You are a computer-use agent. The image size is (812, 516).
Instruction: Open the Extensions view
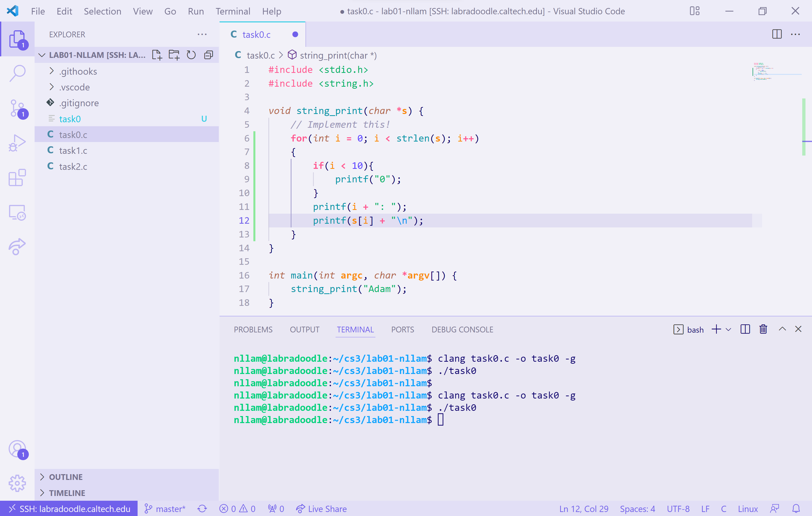click(x=17, y=178)
